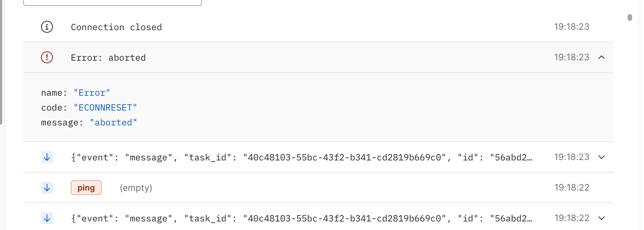Select the blue ECONNRESET code value
The height and width of the screenshot is (230, 644).
tap(105, 107)
